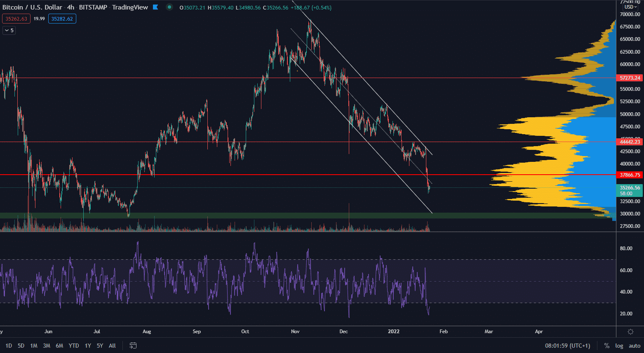Open chart settings gear icon

point(630,332)
